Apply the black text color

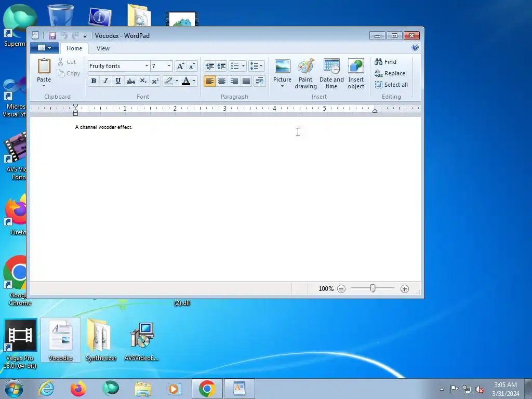[x=186, y=81]
